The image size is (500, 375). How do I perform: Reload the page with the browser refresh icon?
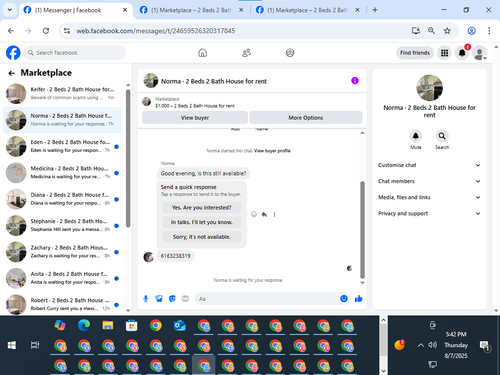coord(46,31)
